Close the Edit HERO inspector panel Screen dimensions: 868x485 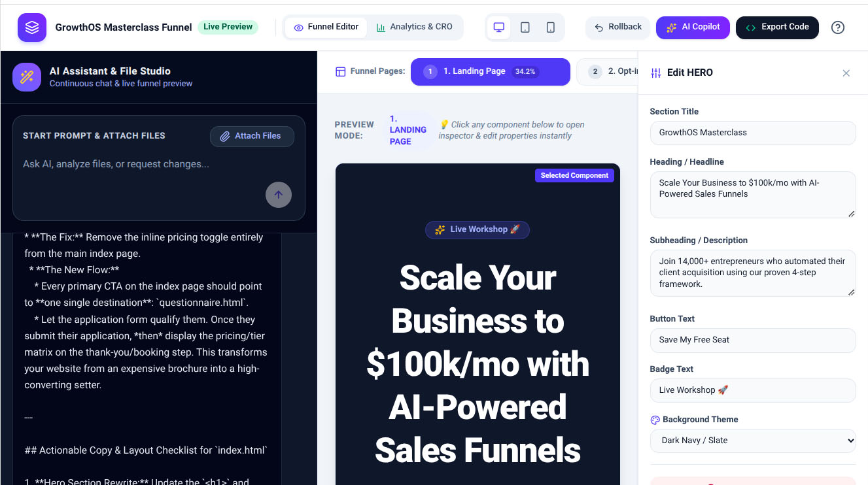[x=846, y=73]
